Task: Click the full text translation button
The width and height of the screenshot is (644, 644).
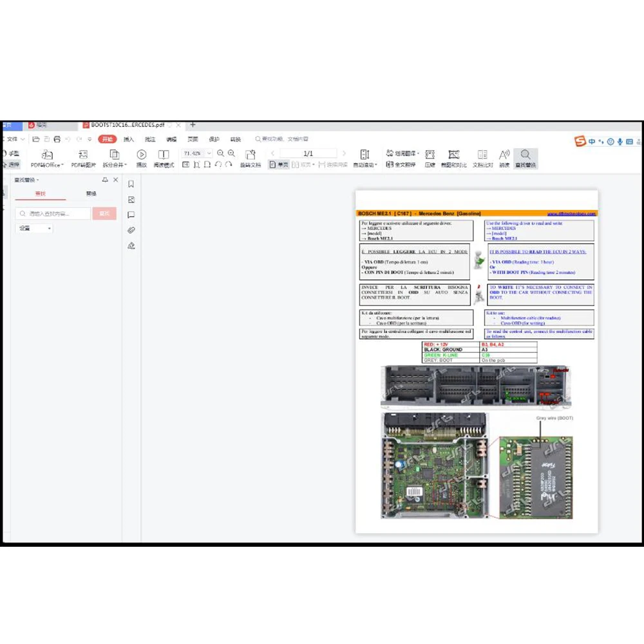Action: (401, 165)
